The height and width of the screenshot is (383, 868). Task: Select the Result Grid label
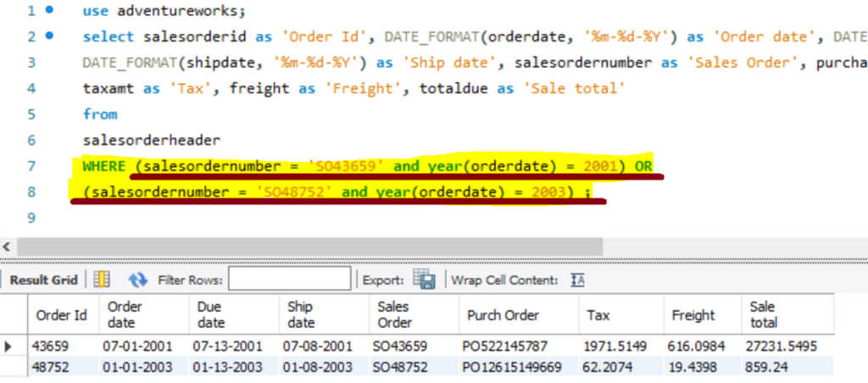tap(44, 280)
